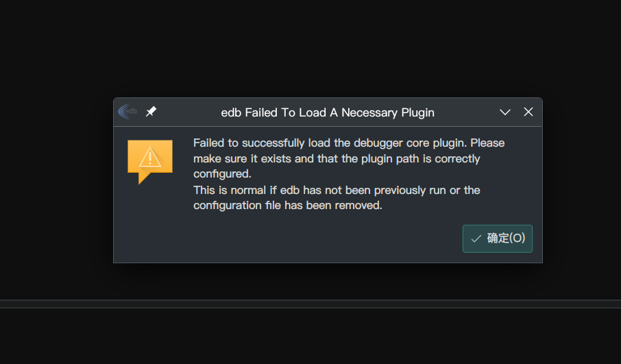The image size is (621, 364).
Task: Click the checkmark icon on the confirm button
Action: coord(476,239)
